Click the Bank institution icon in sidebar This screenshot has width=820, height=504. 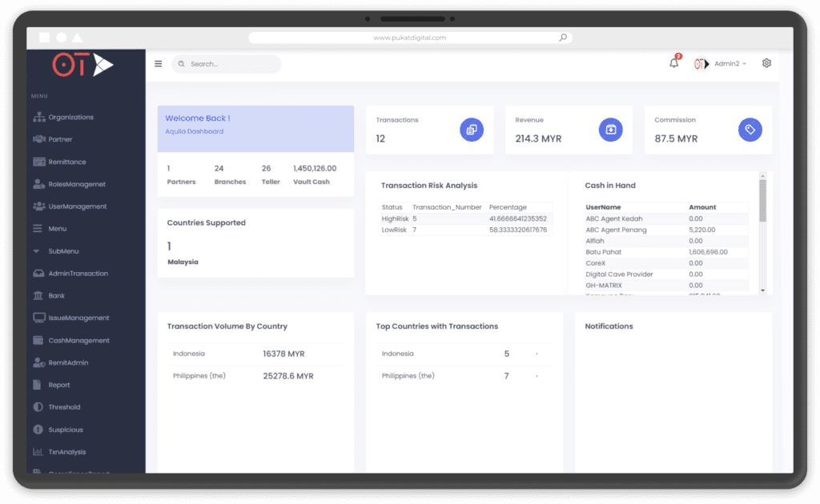coord(39,295)
